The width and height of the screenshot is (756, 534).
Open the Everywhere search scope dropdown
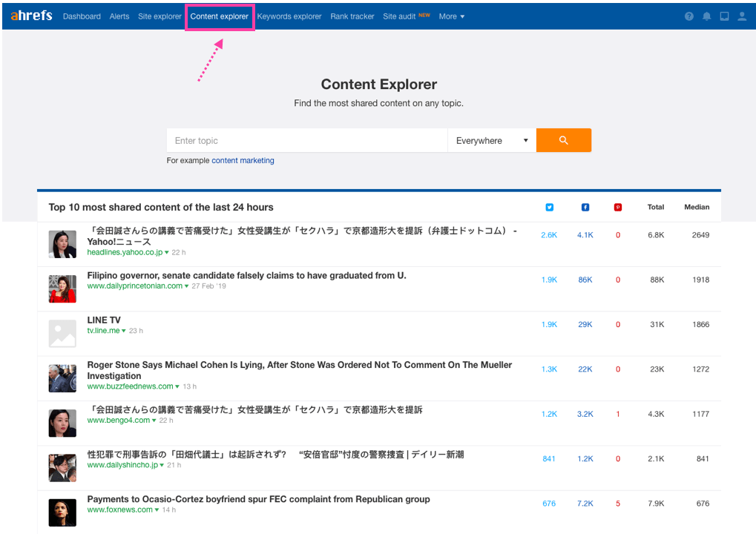[492, 140]
